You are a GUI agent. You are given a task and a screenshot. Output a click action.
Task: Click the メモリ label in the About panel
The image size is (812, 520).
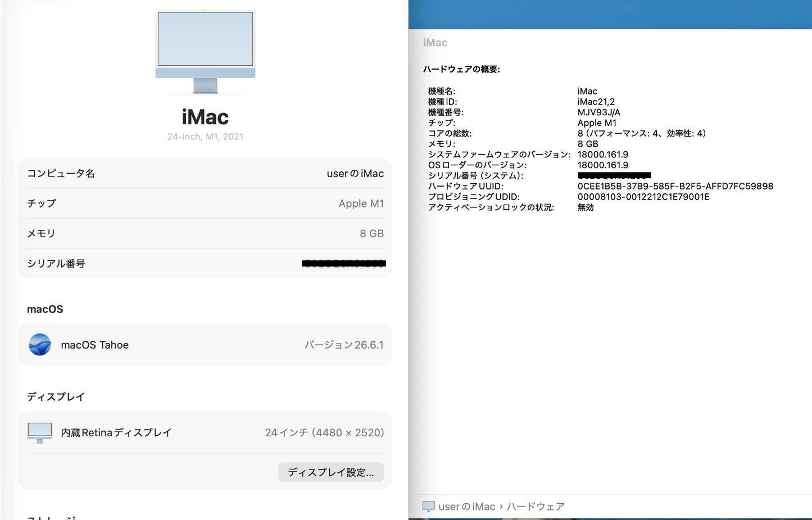pos(41,233)
